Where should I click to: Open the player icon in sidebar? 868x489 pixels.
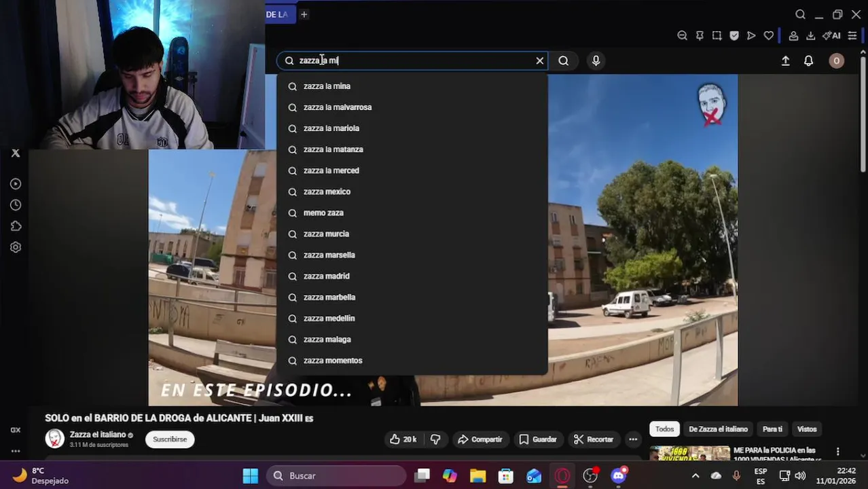click(x=16, y=184)
